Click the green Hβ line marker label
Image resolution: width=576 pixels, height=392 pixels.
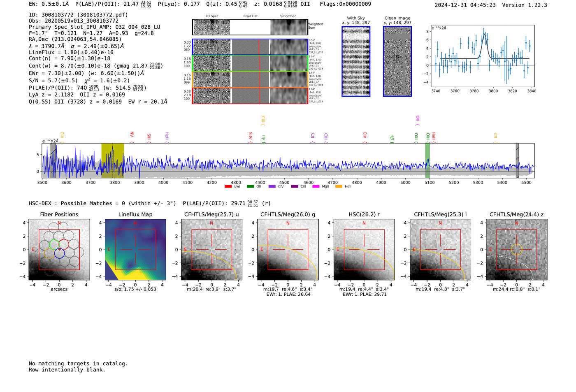(392, 138)
